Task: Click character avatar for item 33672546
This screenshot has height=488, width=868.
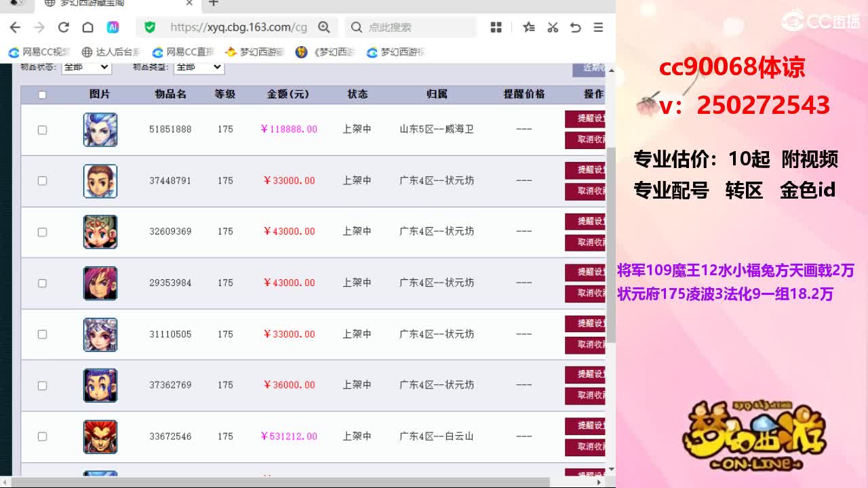Action: (100, 437)
